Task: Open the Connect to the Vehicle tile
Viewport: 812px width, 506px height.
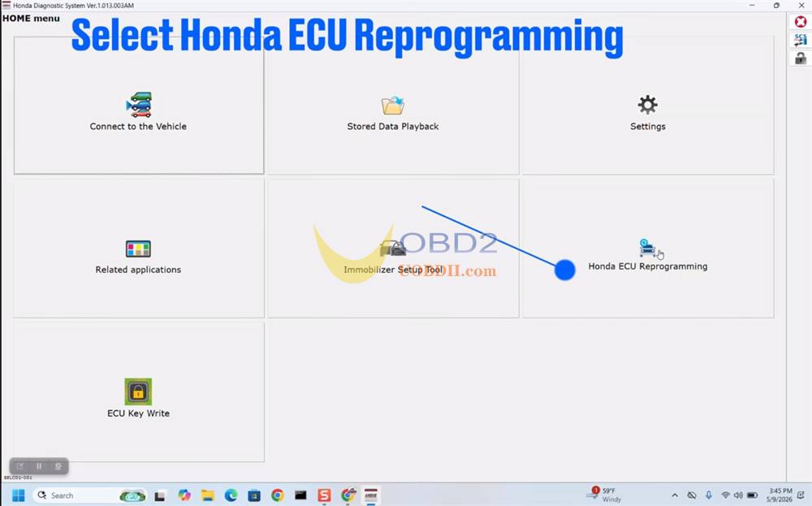Action: click(x=139, y=105)
